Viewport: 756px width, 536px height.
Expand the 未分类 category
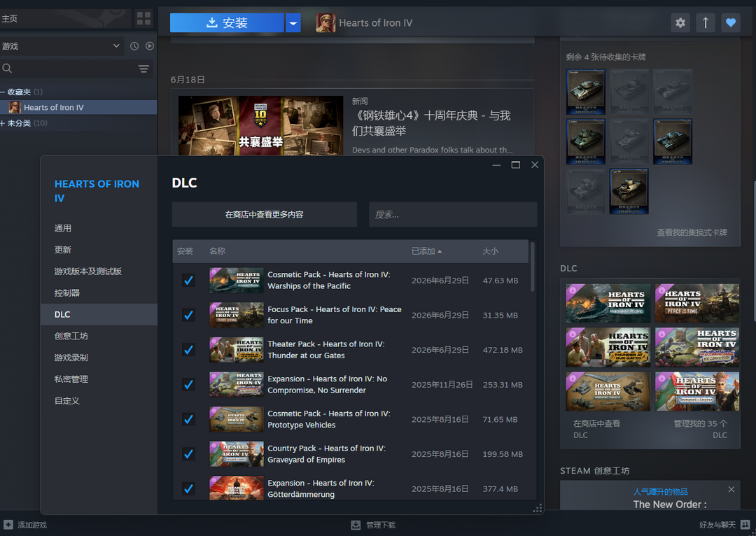tap(3, 123)
